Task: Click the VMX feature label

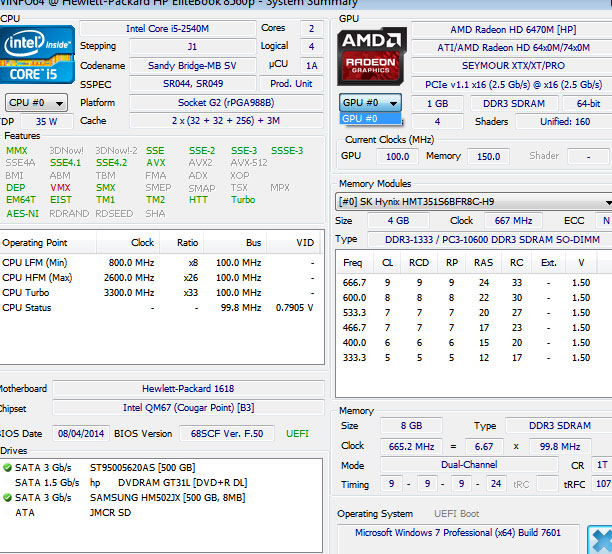Action: click(60, 188)
